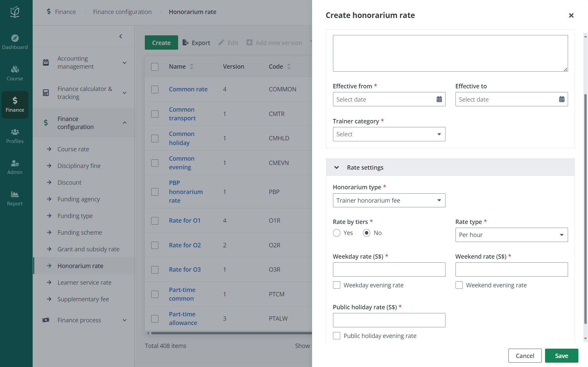The image size is (588, 367).
Task: Open the Part-time allowance link
Action: coord(183,318)
